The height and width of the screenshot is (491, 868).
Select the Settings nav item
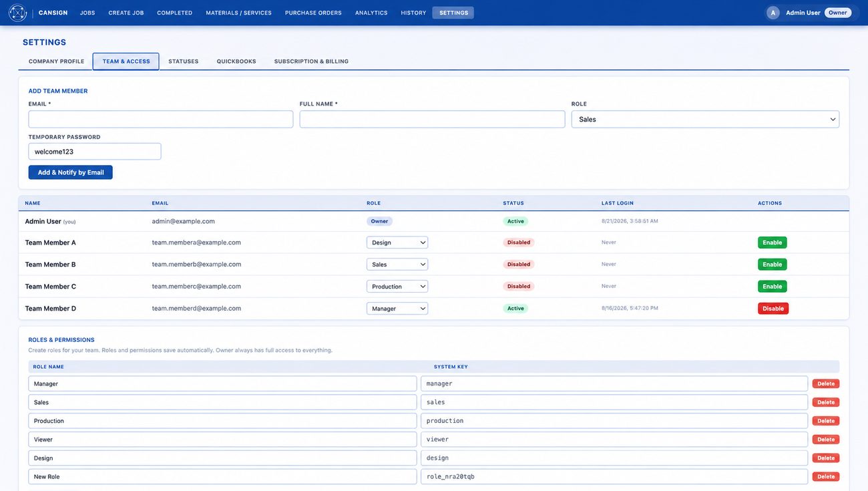pos(453,13)
